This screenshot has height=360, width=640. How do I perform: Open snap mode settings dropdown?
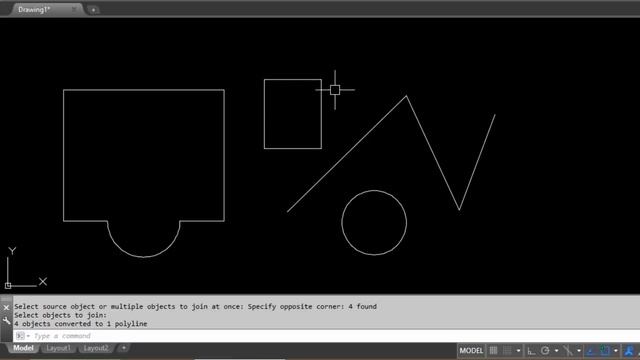518,351
